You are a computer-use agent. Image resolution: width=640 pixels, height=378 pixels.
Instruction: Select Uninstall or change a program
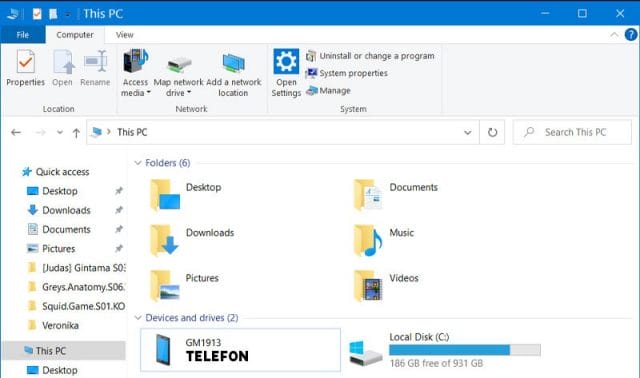tap(370, 56)
